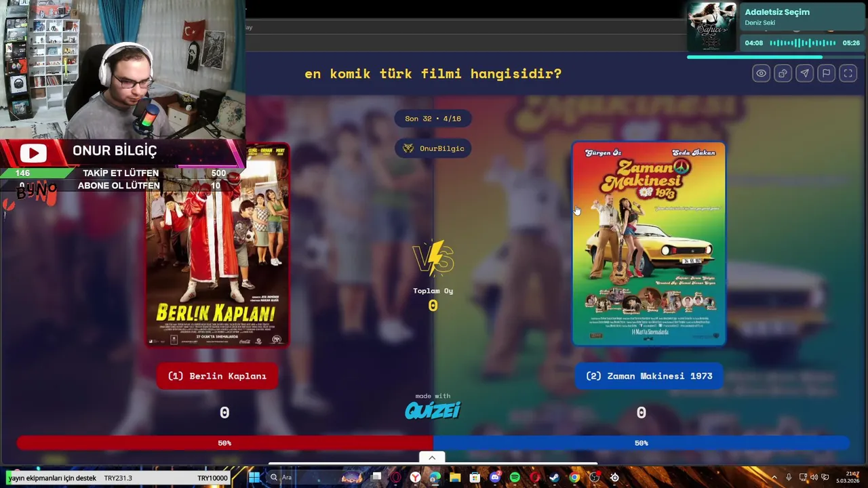Open OBS Studio from the taskbar
868x488 pixels.
coord(595,478)
